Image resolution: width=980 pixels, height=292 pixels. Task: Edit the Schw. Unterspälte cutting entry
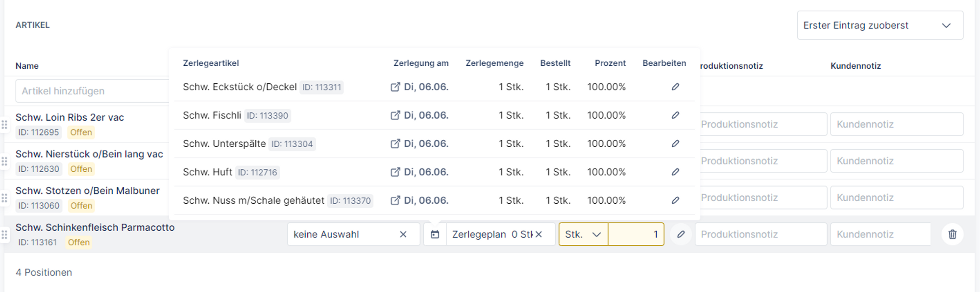point(675,144)
